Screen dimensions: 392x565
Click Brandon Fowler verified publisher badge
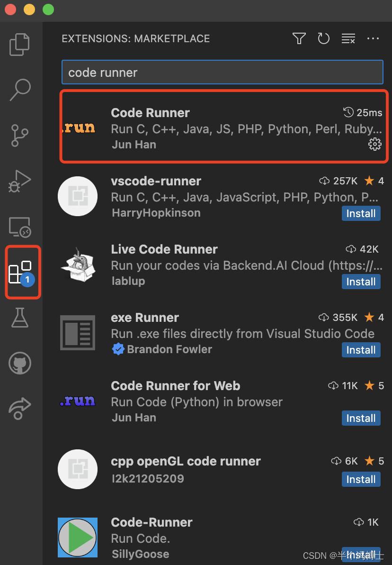click(118, 349)
